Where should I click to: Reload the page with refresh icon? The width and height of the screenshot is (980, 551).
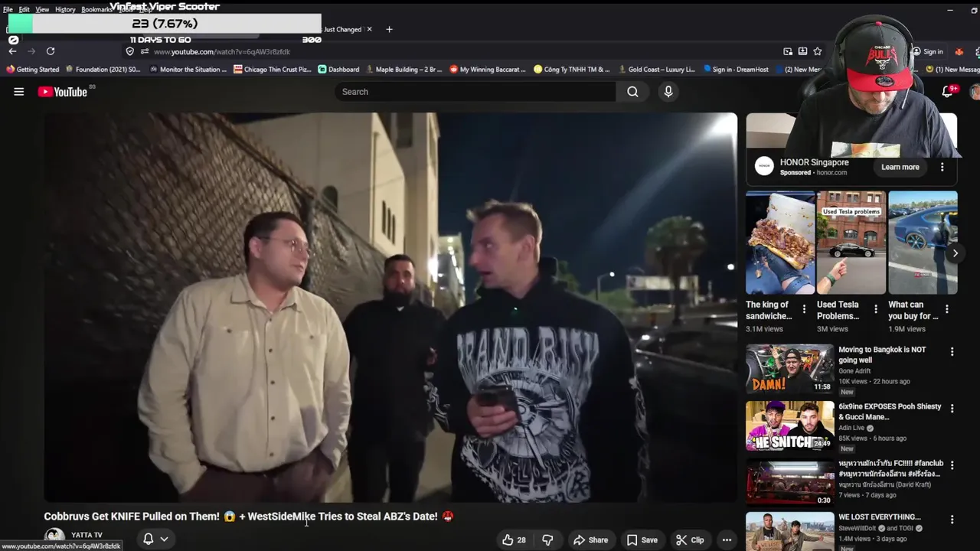coord(51,51)
